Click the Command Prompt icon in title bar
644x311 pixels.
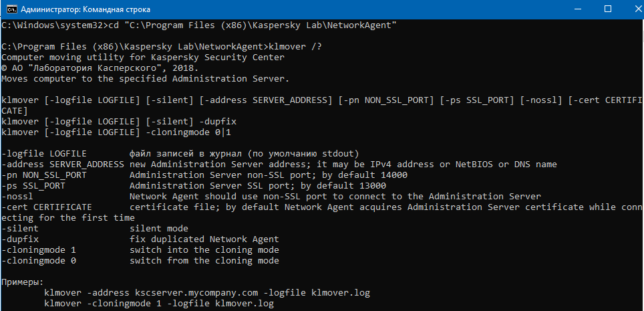click(x=11, y=10)
